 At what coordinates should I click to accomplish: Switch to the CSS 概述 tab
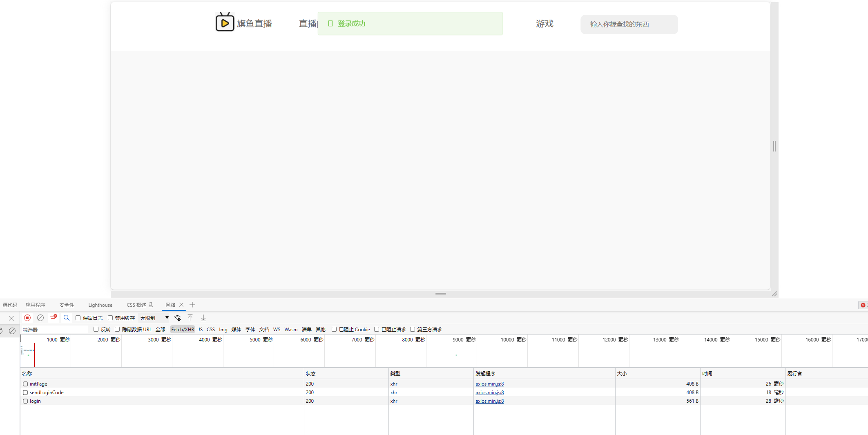click(x=136, y=305)
